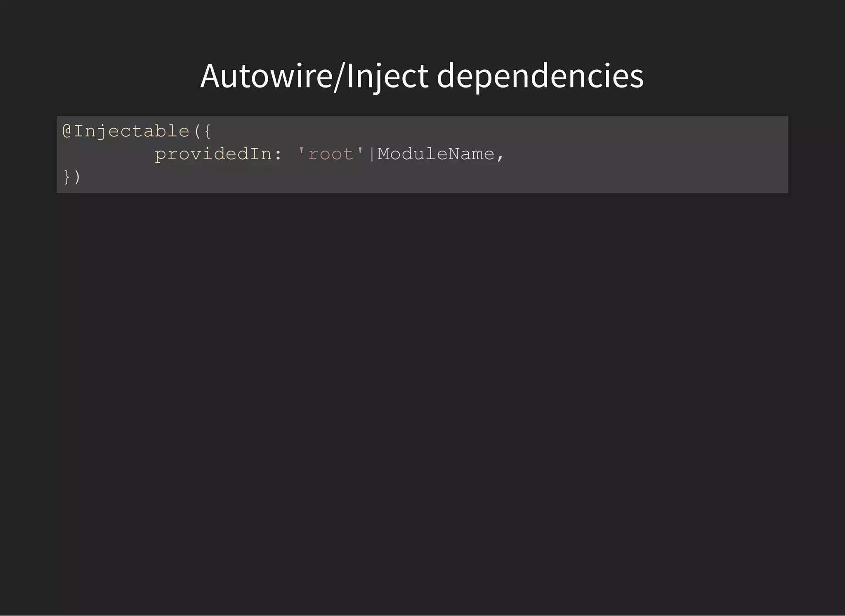Image resolution: width=845 pixels, height=616 pixels.
Task: Click the 'providedIn:' property text
Action: 218,155
